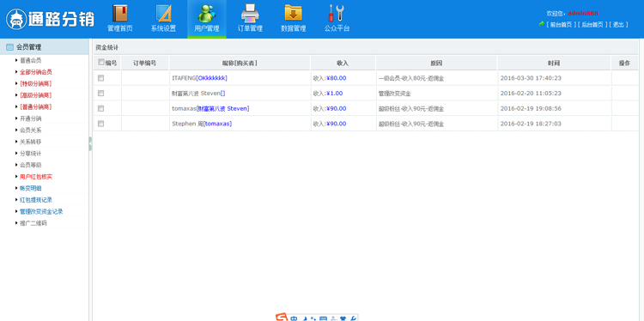Viewport: 644px width, 321px height.
Task: Click the 会员管理 calendar icon
Action: click(9, 47)
